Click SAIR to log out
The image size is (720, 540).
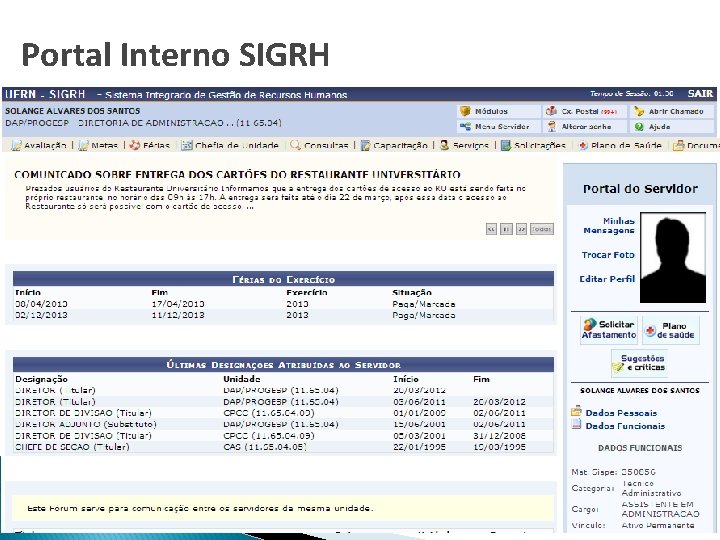pyautogui.click(x=700, y=94)
